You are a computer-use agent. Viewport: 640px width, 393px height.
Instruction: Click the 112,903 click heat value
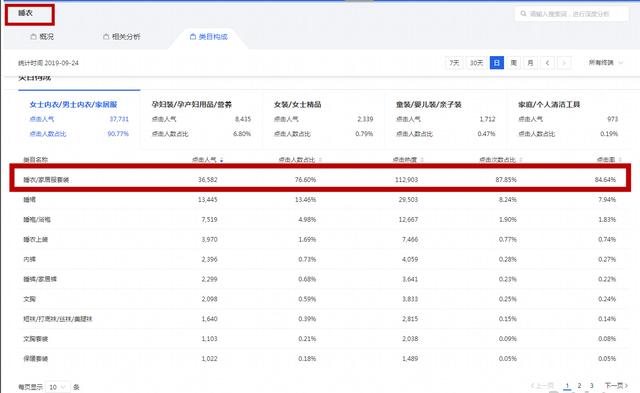pyautogui.click(x=407, y=180)
